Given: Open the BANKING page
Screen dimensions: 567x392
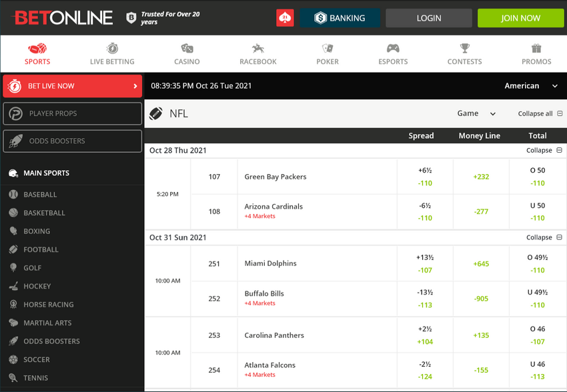Looking at the screenshot, I should 340,18.
